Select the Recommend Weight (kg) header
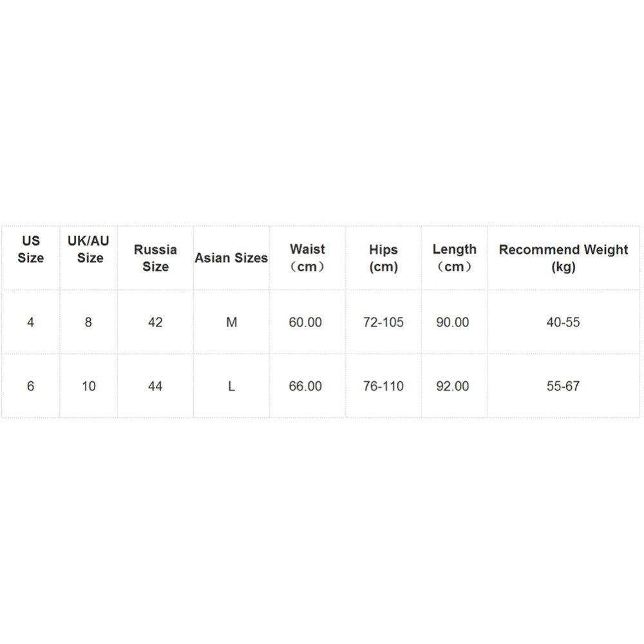This screenshot has width=644, height=644. point(563,258)
